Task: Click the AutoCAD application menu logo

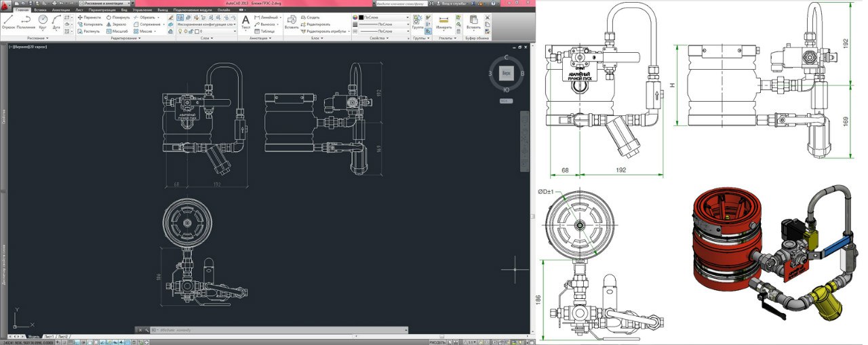Action: click(6, 5)
